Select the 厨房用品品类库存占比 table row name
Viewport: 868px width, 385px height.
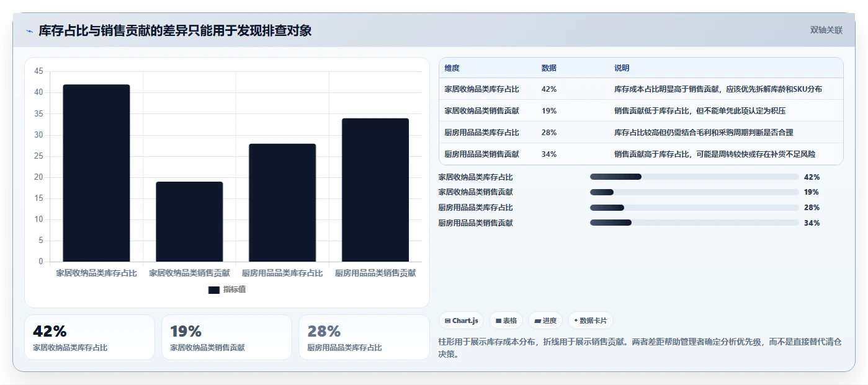coord(482,133)
